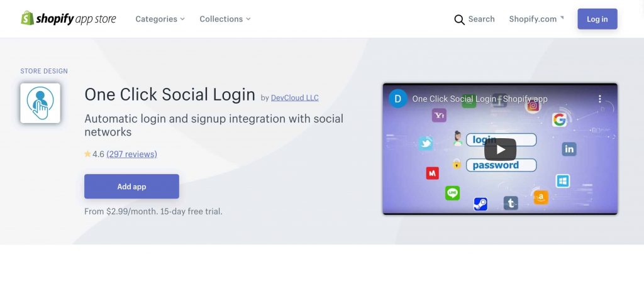
Task: Click the Shopify app store logo
Action: [x=69, y=18]
